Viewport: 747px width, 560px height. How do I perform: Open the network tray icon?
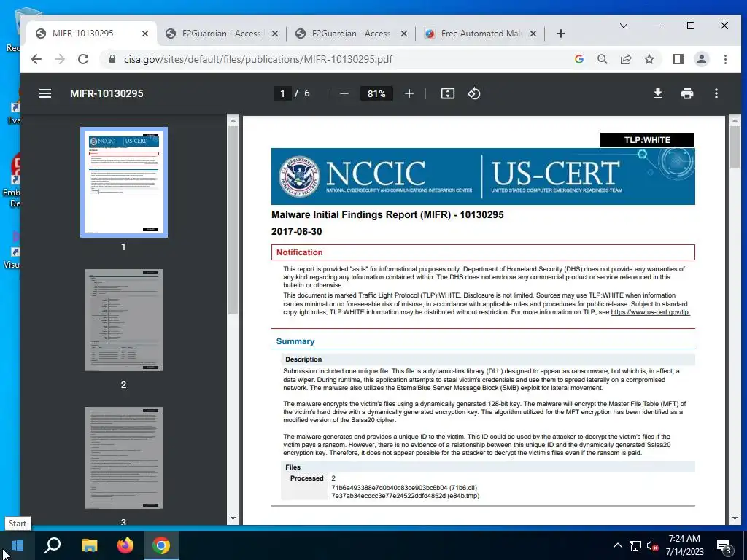pos(635,545)
